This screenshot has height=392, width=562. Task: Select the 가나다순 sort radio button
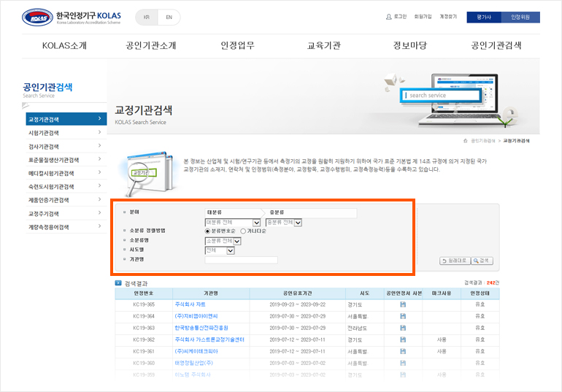tap(243, 231)
